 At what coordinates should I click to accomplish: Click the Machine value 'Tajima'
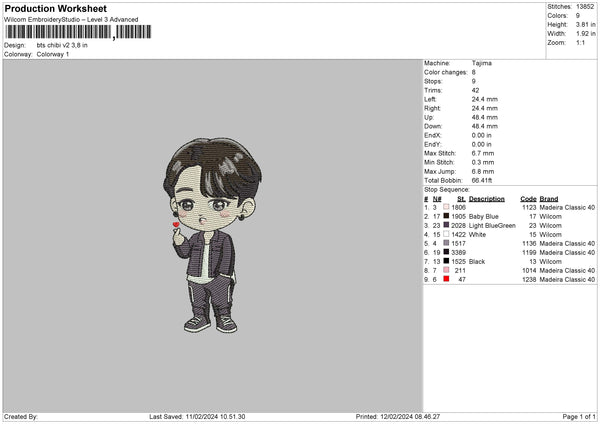(481, 63)
